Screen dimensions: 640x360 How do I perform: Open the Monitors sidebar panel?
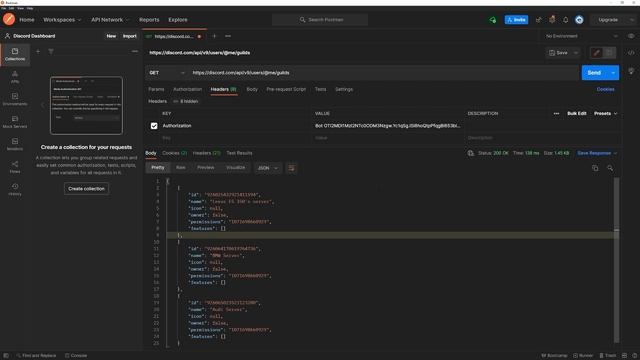tap(15, 144)
